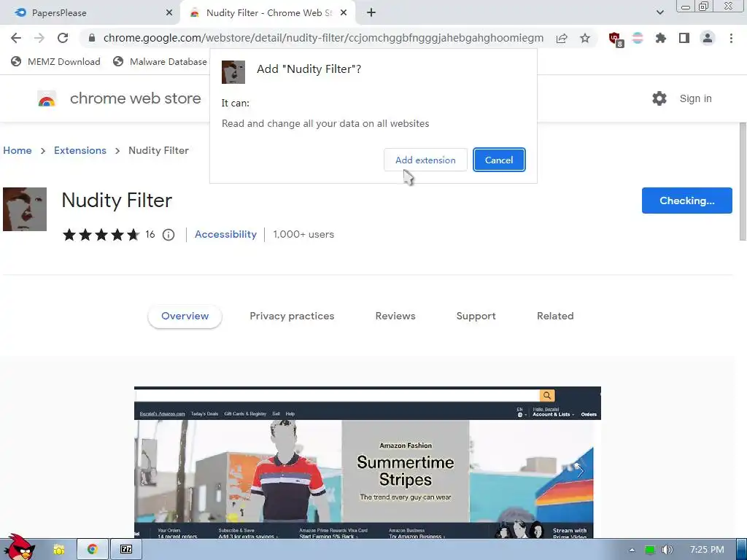747x560 pixels.
Task: Click the 7:25 PM taskbar clock
Action: (x=707, y=550)
